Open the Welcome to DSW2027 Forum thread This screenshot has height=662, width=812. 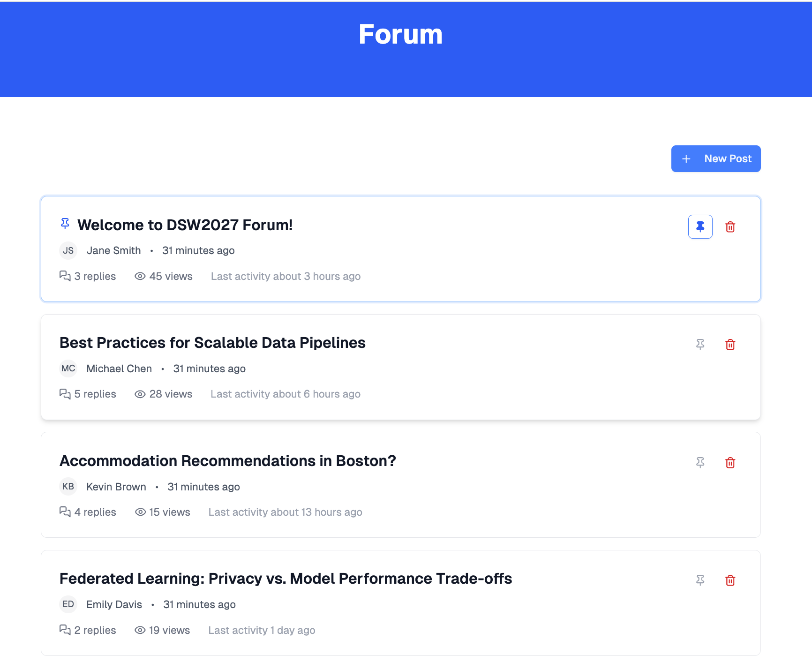[x=185, y=225]
